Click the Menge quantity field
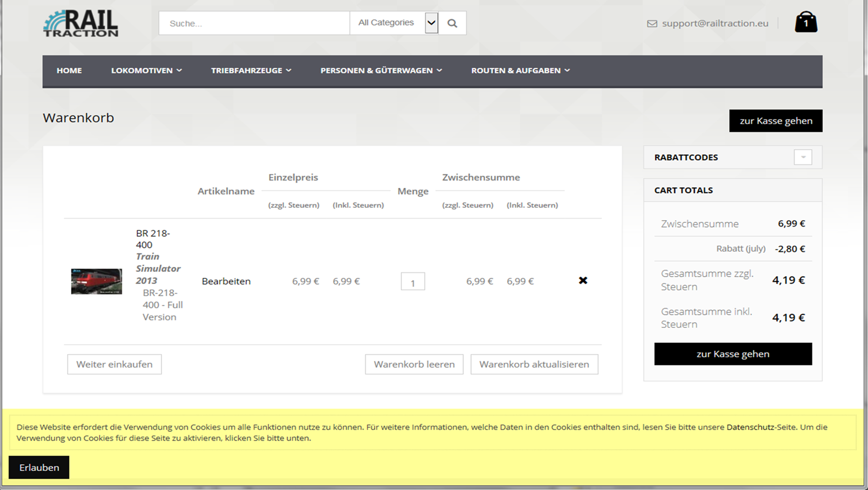868x490 pixels. click(x=413, y=281)
